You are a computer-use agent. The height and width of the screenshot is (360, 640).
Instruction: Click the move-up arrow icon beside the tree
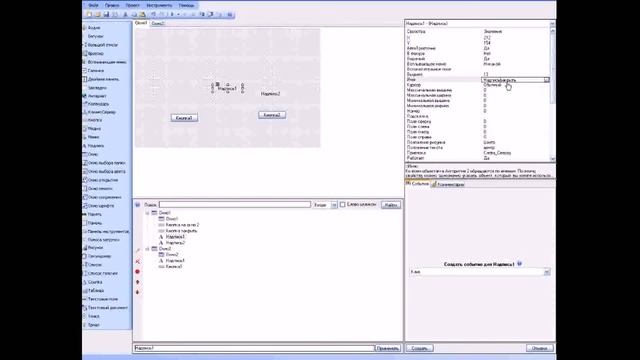(x=138, y=282)
